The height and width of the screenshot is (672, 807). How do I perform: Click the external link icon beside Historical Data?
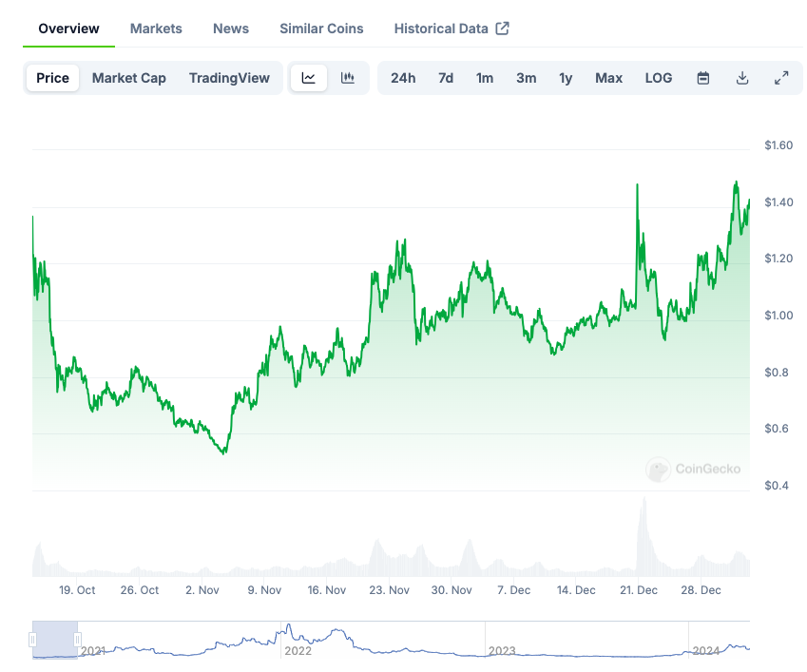(503, 29)
